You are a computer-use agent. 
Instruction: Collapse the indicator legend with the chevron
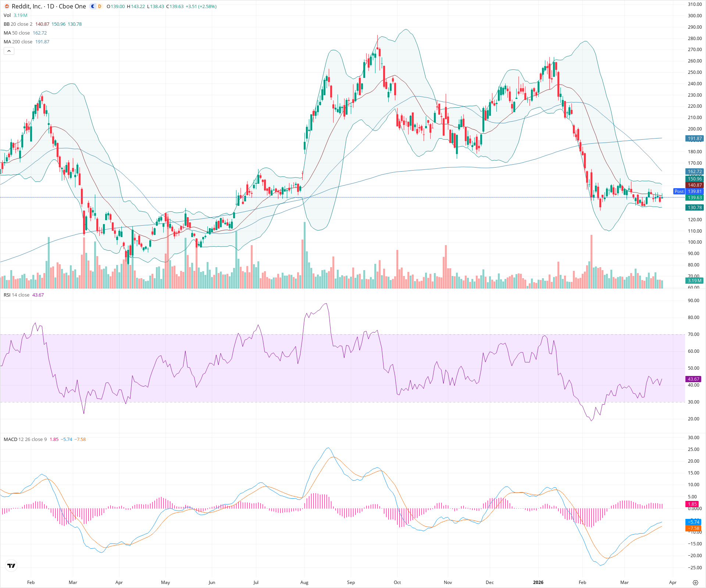[8, 51]
